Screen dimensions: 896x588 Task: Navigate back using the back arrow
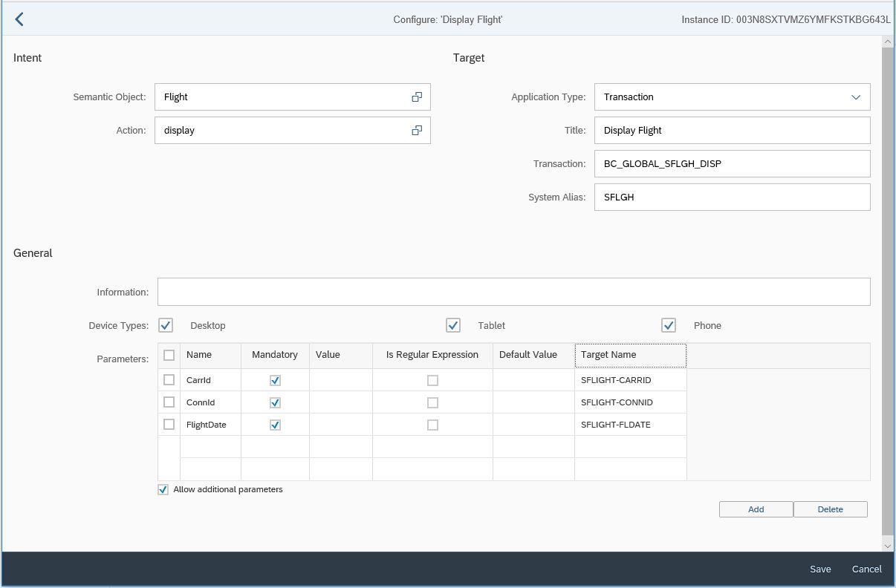coord(19,19)
